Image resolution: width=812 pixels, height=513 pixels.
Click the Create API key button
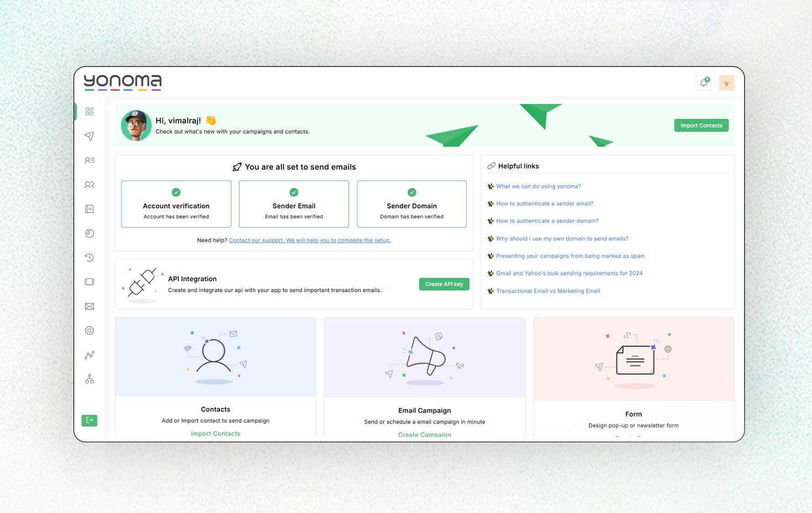[x=444, y=284]
